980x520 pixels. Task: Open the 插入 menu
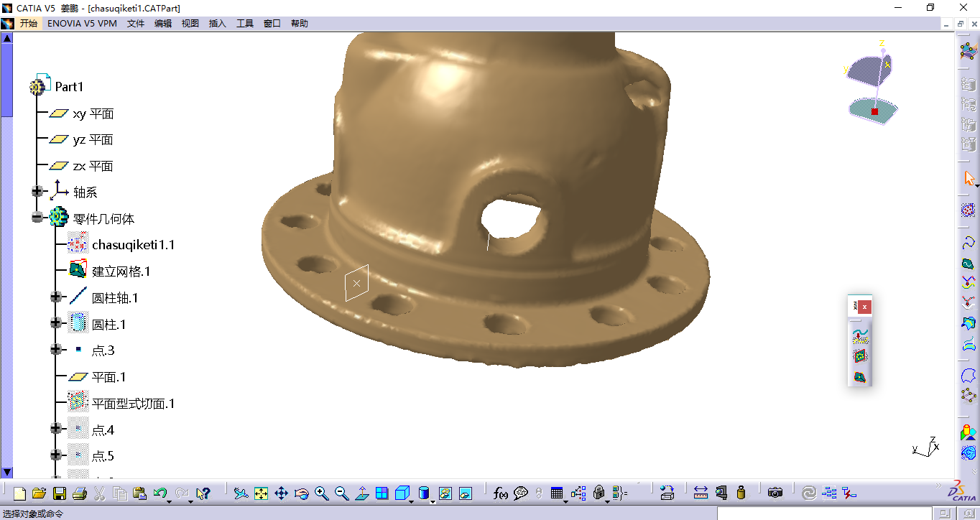tap(217, 24)
